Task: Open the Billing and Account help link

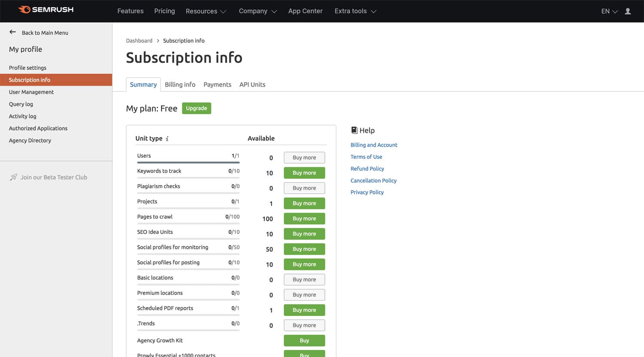Action: click(x=374, y=145)
